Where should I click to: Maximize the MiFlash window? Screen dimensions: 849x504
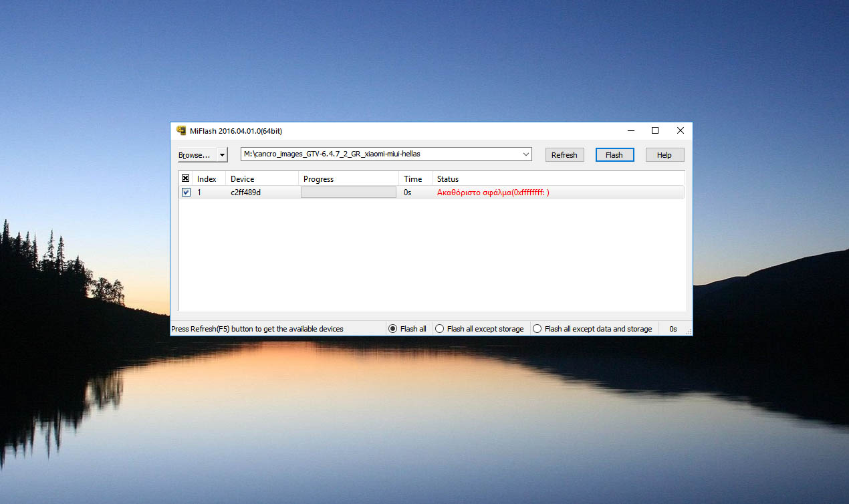click(655, 130)
